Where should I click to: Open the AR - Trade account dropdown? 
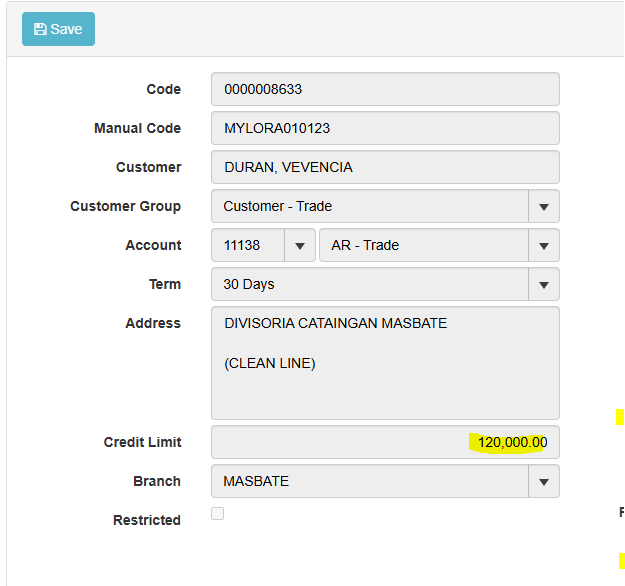point(543,245)
